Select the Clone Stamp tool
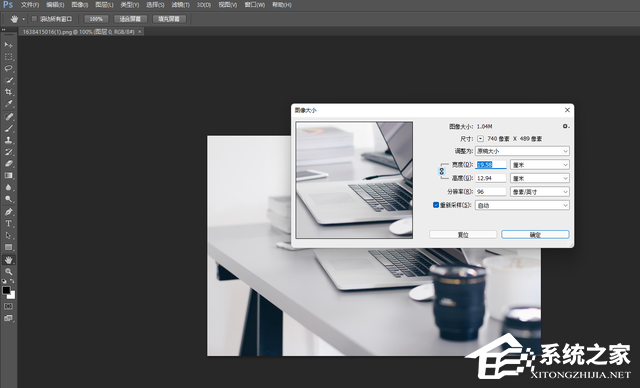This screenshot has width=640, height=388. click(x=8, y=140)
